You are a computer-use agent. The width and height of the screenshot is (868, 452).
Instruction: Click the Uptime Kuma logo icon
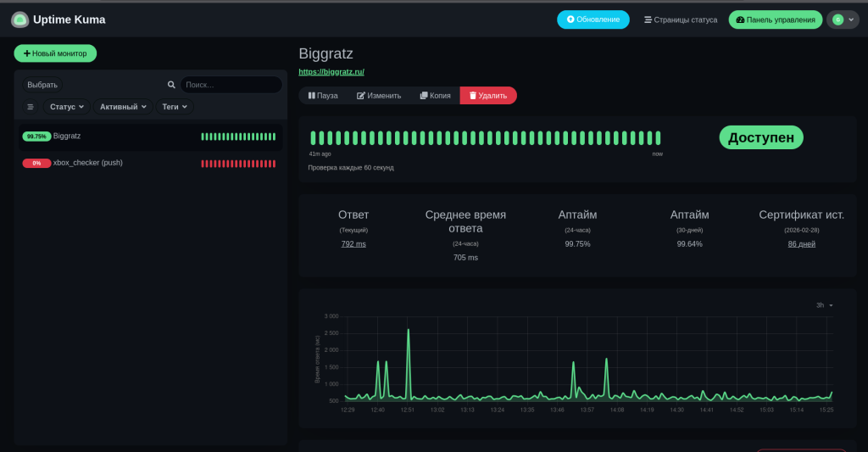pos(19,20)
